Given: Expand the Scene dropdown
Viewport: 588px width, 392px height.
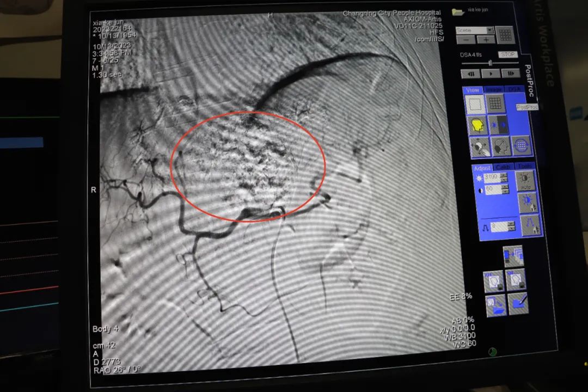Looking at the screenshot, I should tap(490, 30).
